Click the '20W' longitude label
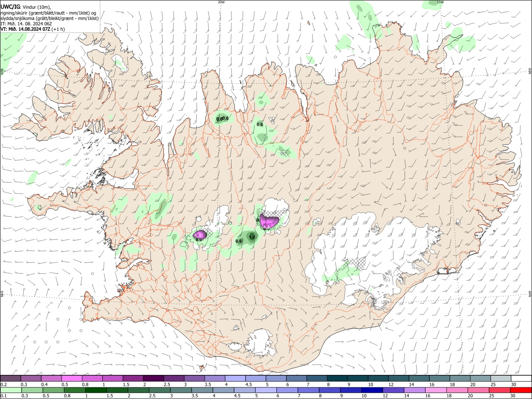532x399 pixels. [221, 2]
